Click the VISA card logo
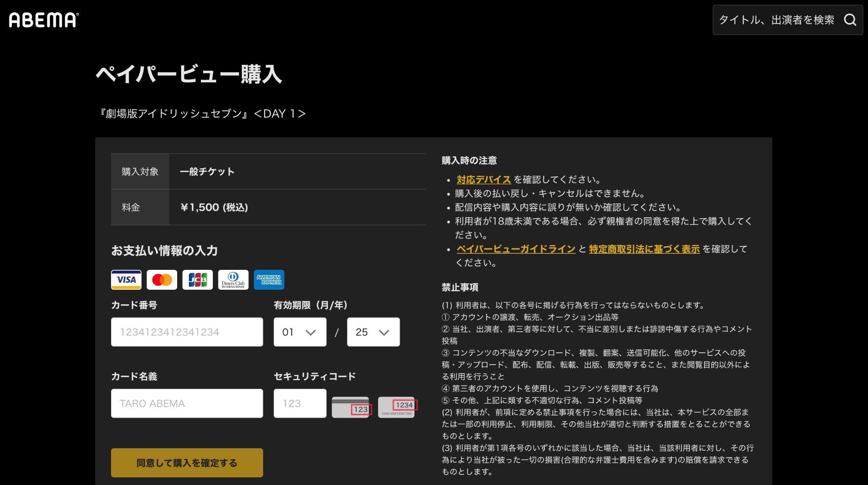 (x=126, y=280)
